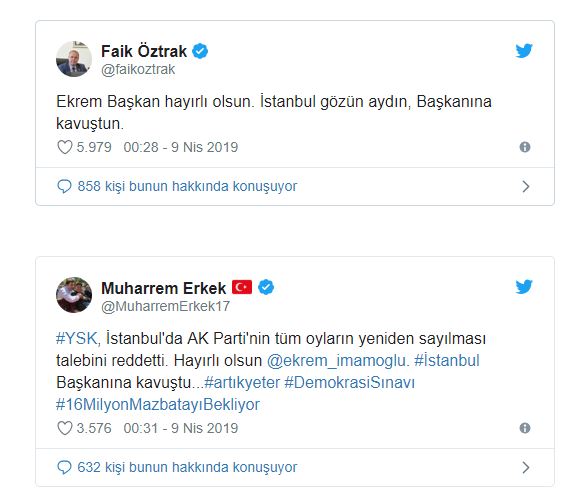Like Faik Öztrak's tweet with the heart icon

coord(65,147)
